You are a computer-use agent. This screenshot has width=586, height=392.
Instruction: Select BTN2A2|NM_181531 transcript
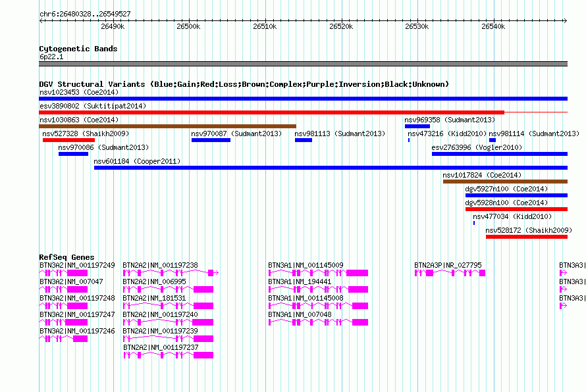pyautogui.click(x=168, y=306)
